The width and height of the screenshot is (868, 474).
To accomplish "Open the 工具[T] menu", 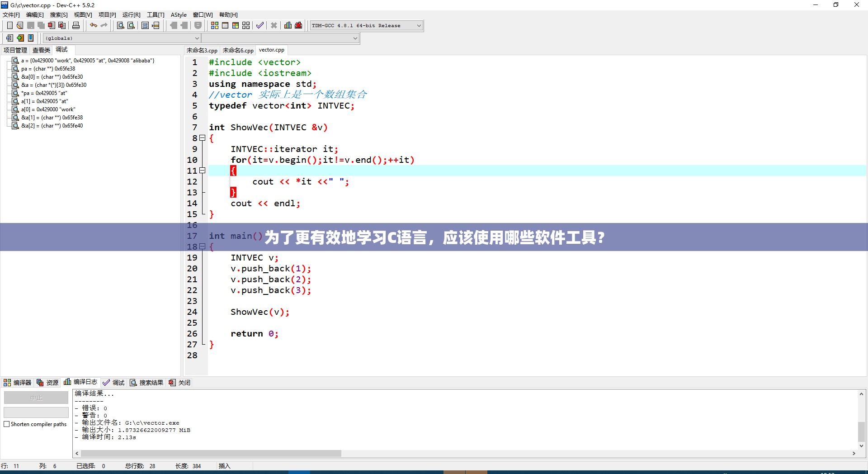I will click(x=156, y=15).
